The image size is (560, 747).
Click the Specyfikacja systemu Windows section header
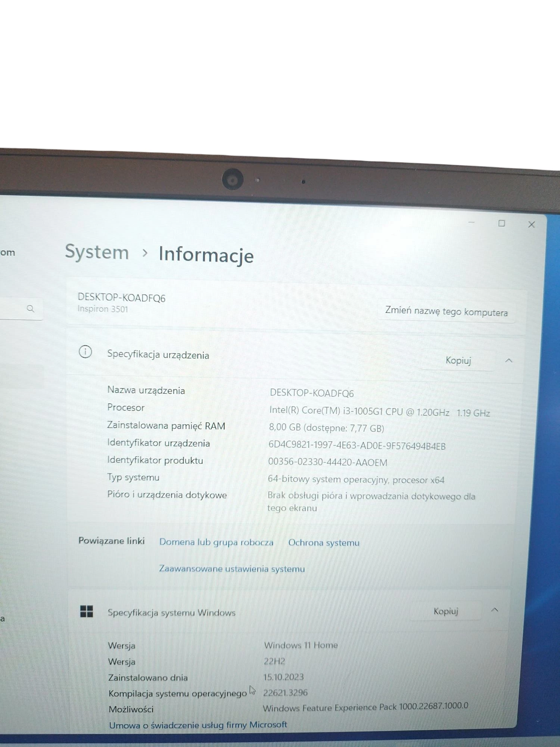point(171,613)
